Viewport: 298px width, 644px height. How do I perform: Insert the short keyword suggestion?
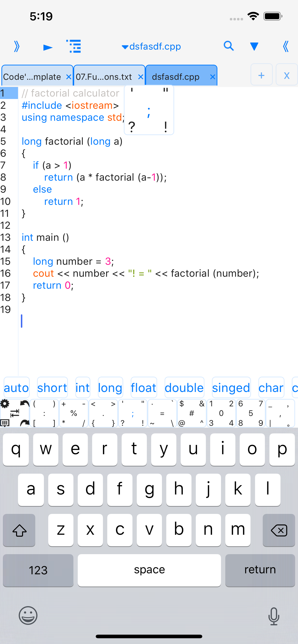point(52,387)
